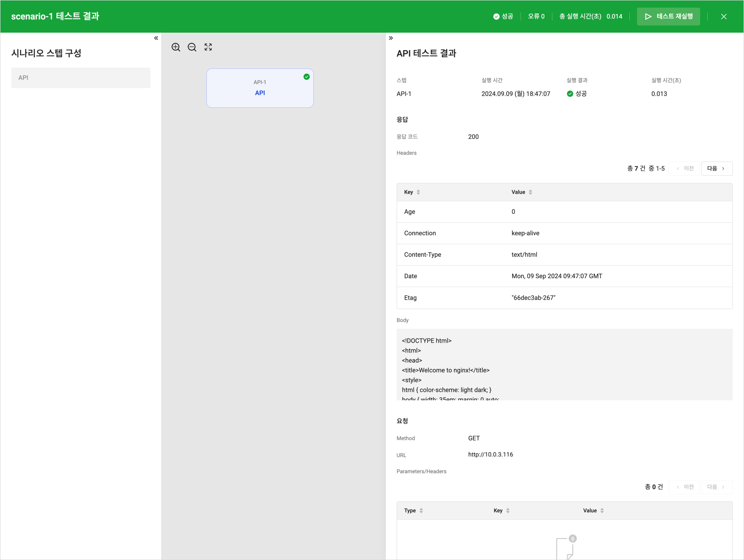Click the Connection key cell
The height and width of the screenshot is (560, 744).
[x=420, y=233]
